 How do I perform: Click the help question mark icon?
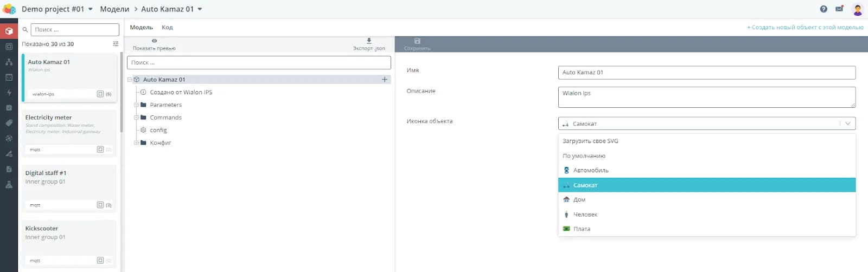[824, 9]
